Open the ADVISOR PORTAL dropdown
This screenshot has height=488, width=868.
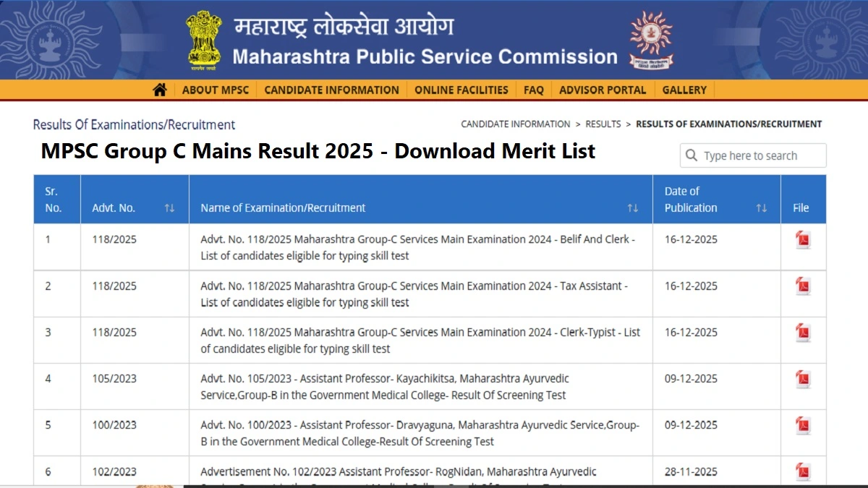(603, 89)
